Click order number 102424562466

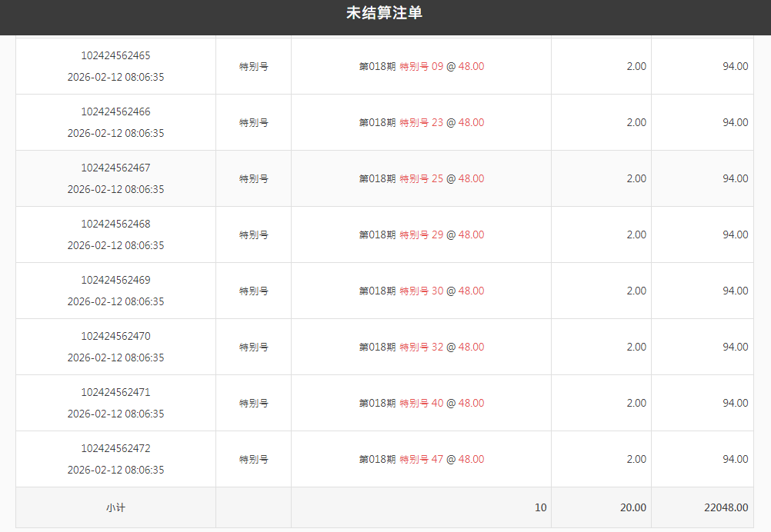(115, 112)
